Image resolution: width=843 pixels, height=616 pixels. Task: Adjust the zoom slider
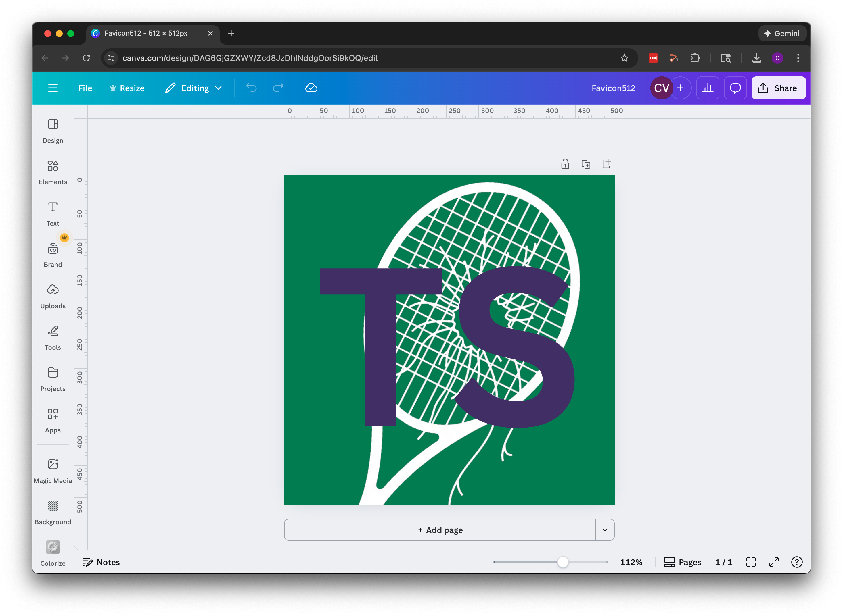(563, 562)
